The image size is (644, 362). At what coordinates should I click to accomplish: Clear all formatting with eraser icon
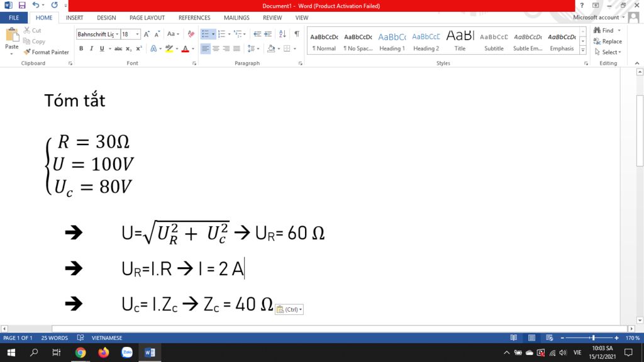191,34
